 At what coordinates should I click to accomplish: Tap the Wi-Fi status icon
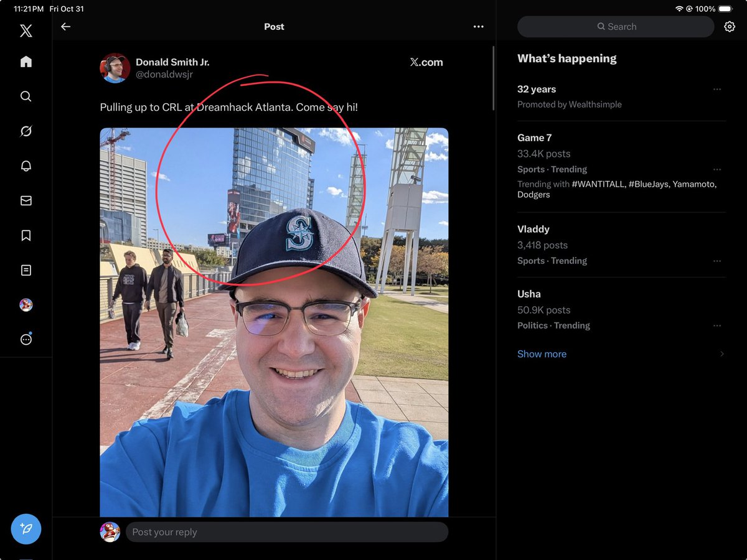point(679,9)
